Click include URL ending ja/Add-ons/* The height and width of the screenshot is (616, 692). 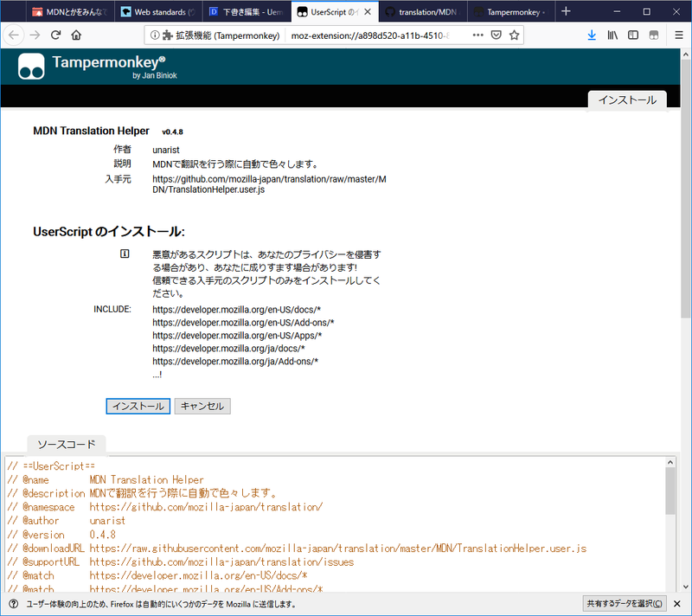[235, 362]
